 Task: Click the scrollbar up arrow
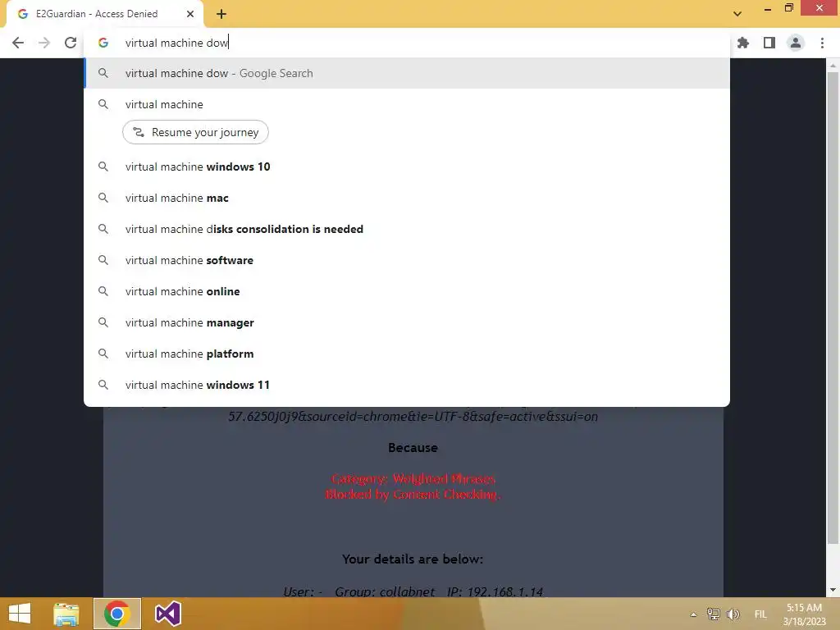click(833, 66)
